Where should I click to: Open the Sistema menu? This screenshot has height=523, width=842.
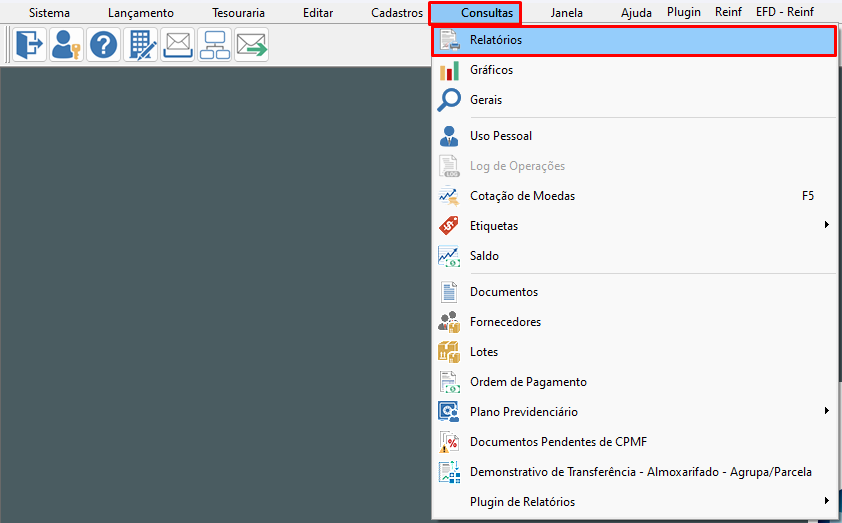click(49, 13)
